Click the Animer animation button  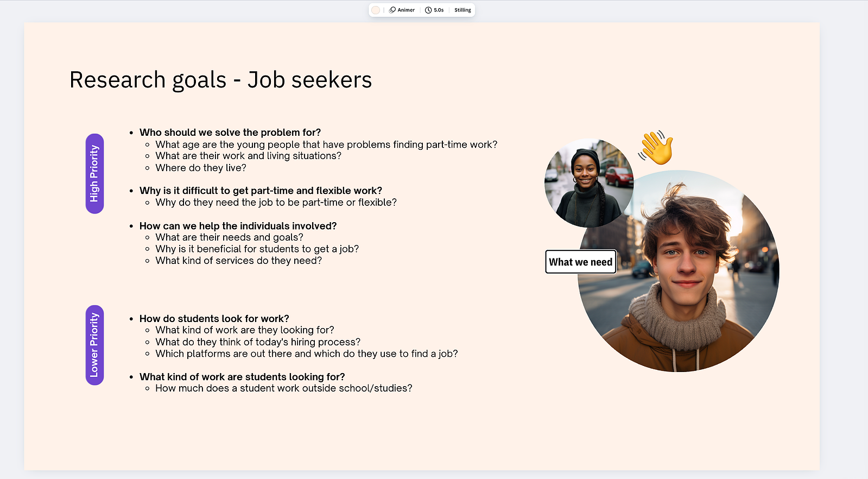pos(402,10)
